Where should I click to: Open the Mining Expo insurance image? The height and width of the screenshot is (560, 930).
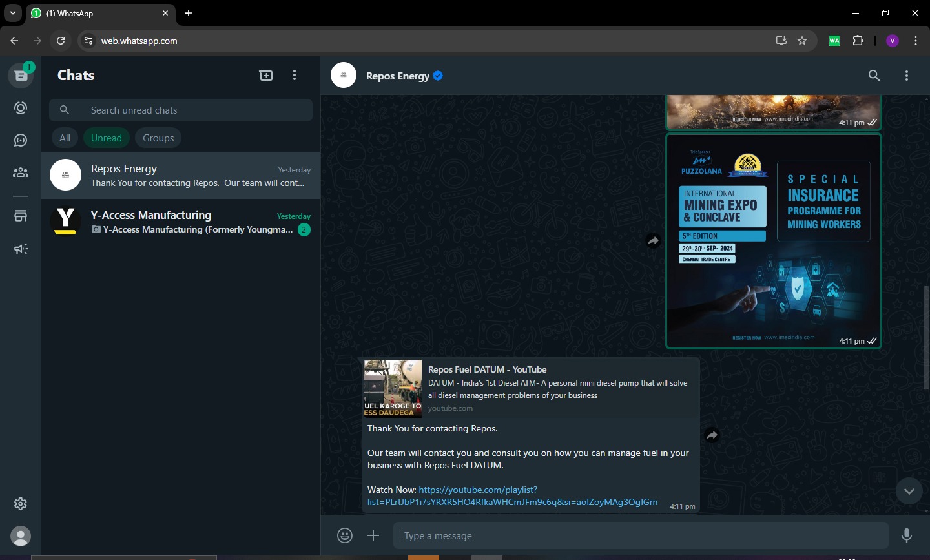774,241
